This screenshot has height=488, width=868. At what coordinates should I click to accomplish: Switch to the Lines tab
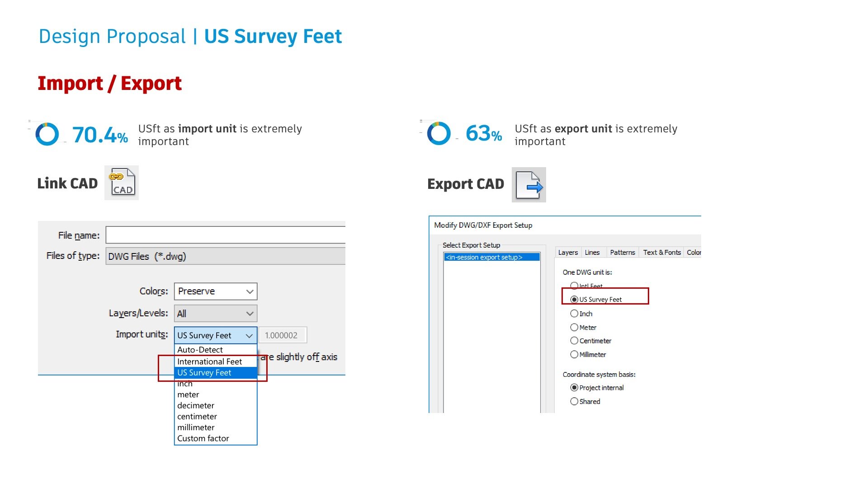click(x=592, y=253)
